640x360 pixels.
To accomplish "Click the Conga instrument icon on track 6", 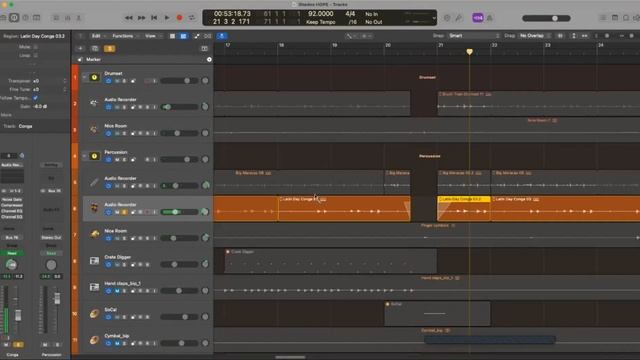I will tap(94, 208).
